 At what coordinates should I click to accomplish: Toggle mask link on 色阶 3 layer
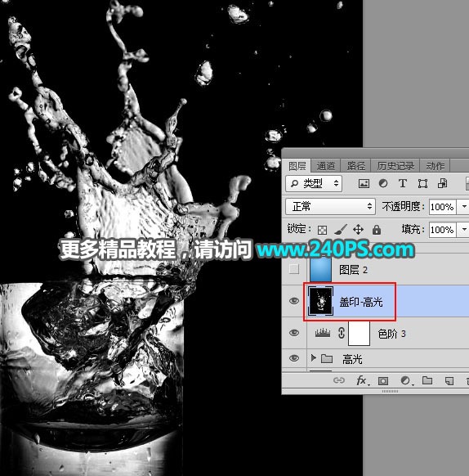coord(342,333)
